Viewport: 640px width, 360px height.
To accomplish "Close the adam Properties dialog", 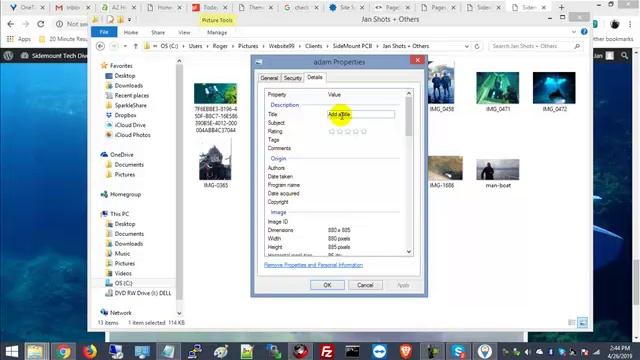I will pos(418,60).
